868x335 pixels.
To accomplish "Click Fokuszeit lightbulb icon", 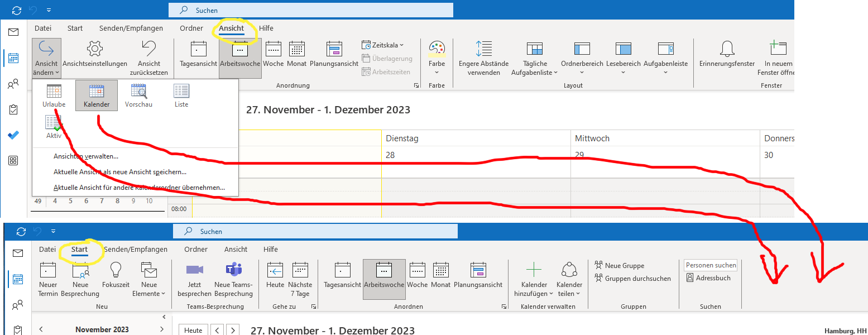I will (x=116, y=275).
